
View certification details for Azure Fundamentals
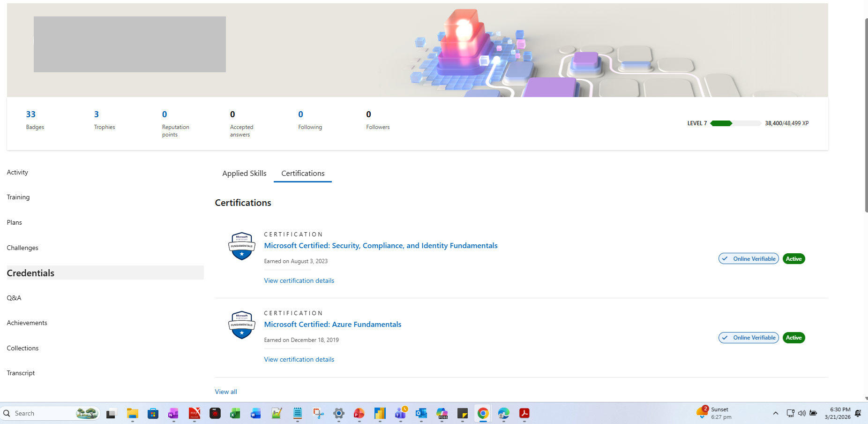[299, 359]
